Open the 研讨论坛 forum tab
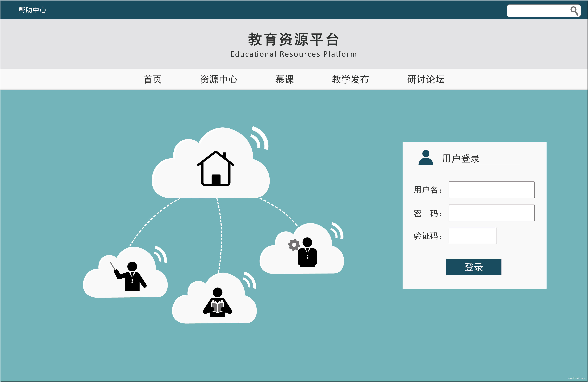Screen dimensions: 588x382 [426, 79]
